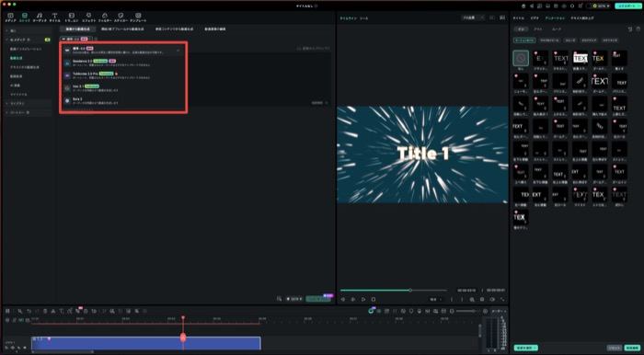This screenshot has width=644, height=355.
Task: Switch to the Title tab in properties panel
Action: pyautogui.click(x=518, y=18)
